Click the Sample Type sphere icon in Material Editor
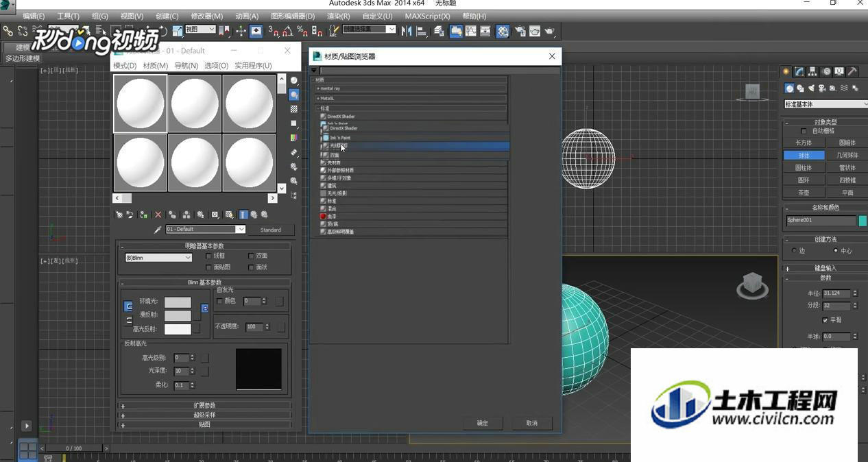The width and height of the screenshot is (868, 462). tap(294, 80)
